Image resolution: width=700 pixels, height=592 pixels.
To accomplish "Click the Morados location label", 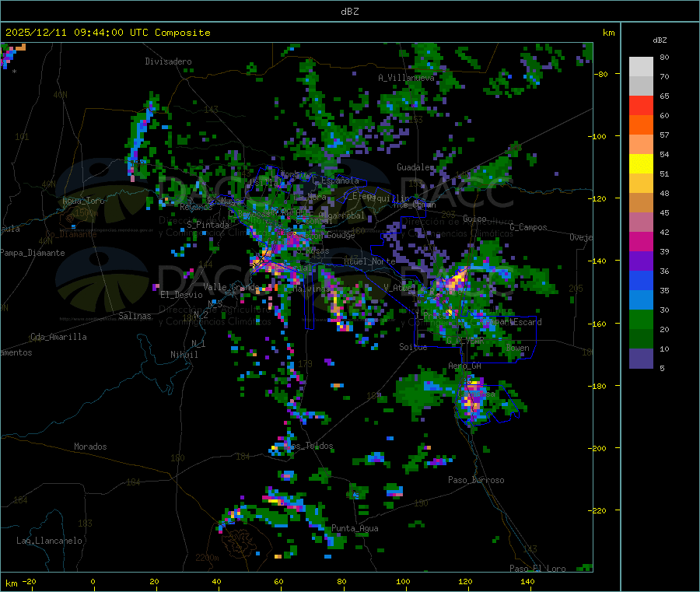I will point(90,447).
